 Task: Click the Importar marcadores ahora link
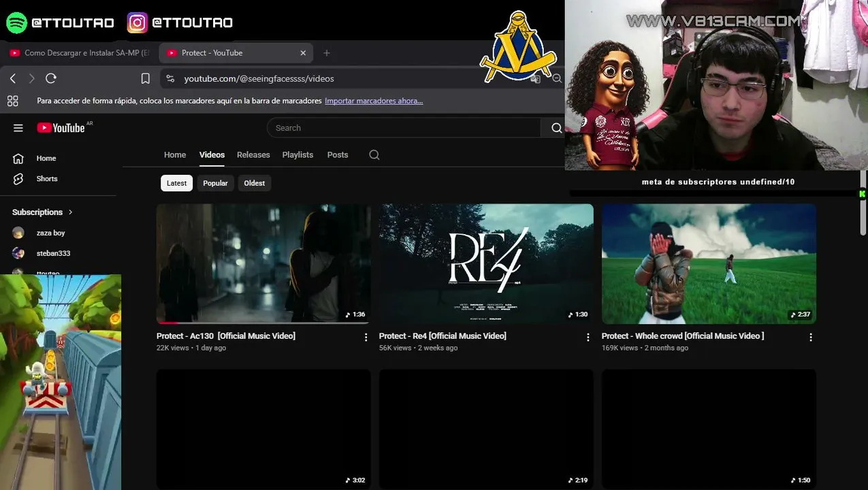374,101
